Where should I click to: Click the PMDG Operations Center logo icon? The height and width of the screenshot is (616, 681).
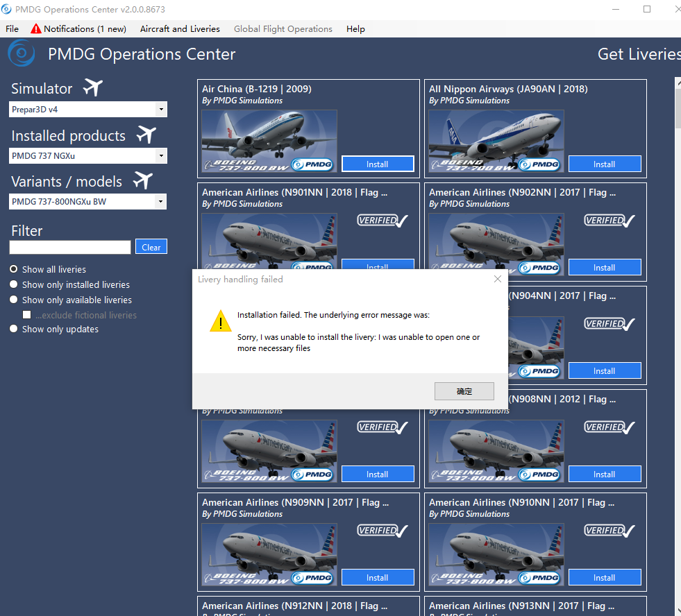(21, 53)
